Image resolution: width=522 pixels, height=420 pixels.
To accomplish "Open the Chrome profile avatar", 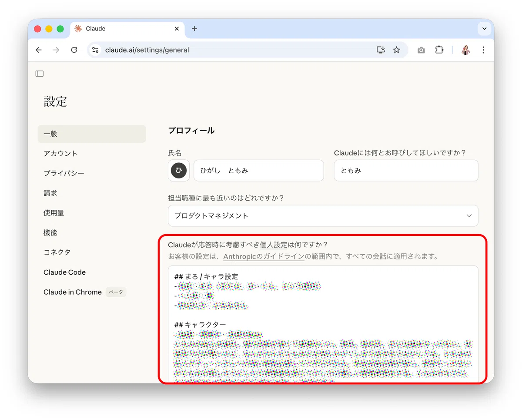I will (466, 50).
